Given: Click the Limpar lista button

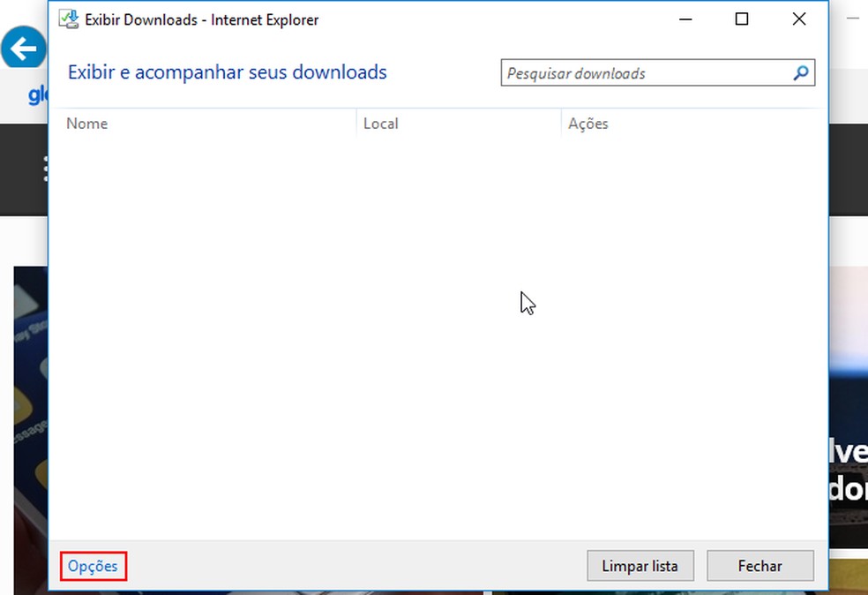Looking at the screenshot, I should click(640, 566).
